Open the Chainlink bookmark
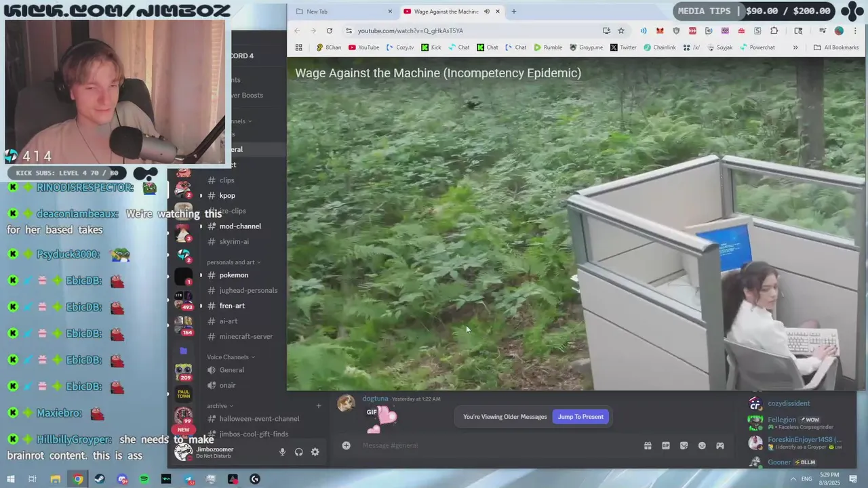This screenshot has height=488, width=868. (x=660, y=47)
